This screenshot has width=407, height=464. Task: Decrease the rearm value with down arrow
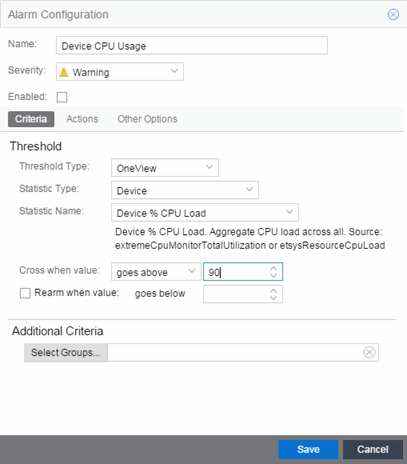273,297
